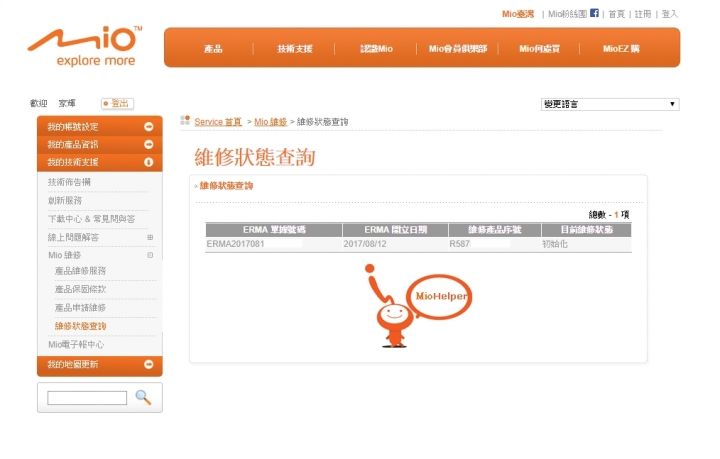Click the MioHelper mascot speech bubble
720x459 pixels.
tap(439, 297)
